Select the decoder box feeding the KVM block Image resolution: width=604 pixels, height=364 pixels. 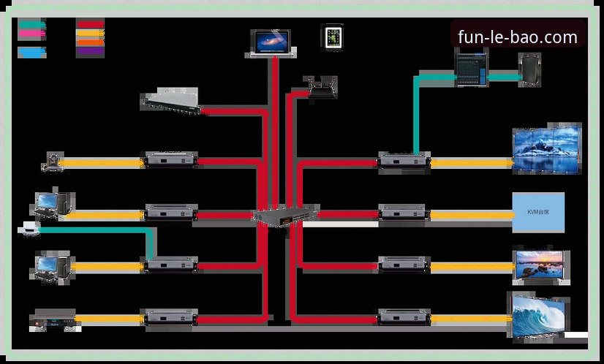(404, 213)
